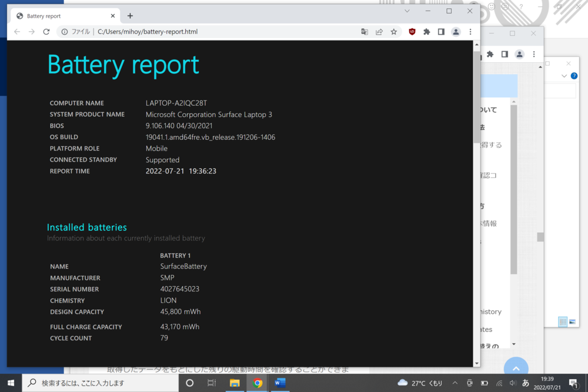Open a new tab with the plus button
Image resolution: width=588 pixels, height=392 pixels.
[x=130, y=16]
